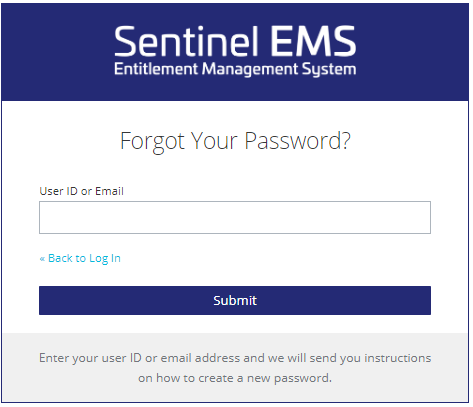Click the User ID or Email input field
The width and height of the screenshot is (473, 407).
[x=235, y=217]
